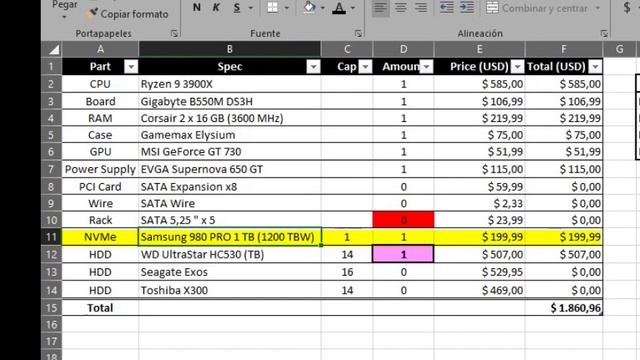Click Combinar y centrar button
Viewport: 640px width, 360px height.
coord(537,8)
